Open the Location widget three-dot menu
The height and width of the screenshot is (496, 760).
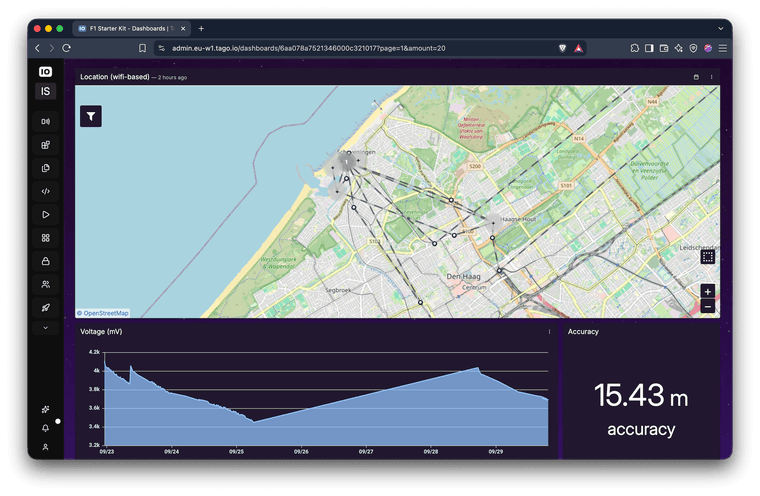tap(711, 77)
